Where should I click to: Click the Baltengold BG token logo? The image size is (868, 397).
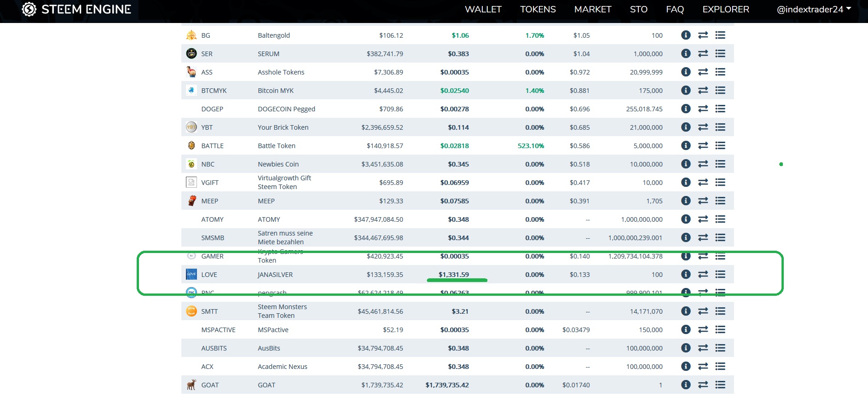(x=191, y=35)
